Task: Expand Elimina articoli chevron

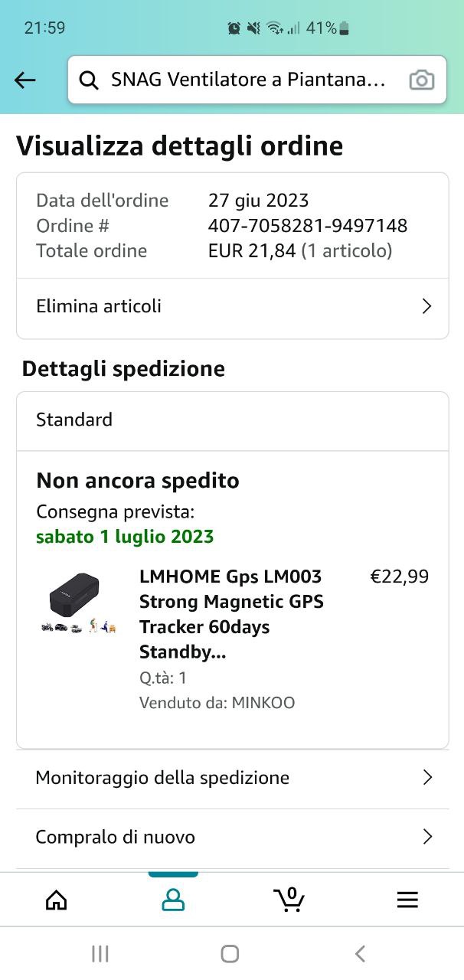Action: point(426,307)
